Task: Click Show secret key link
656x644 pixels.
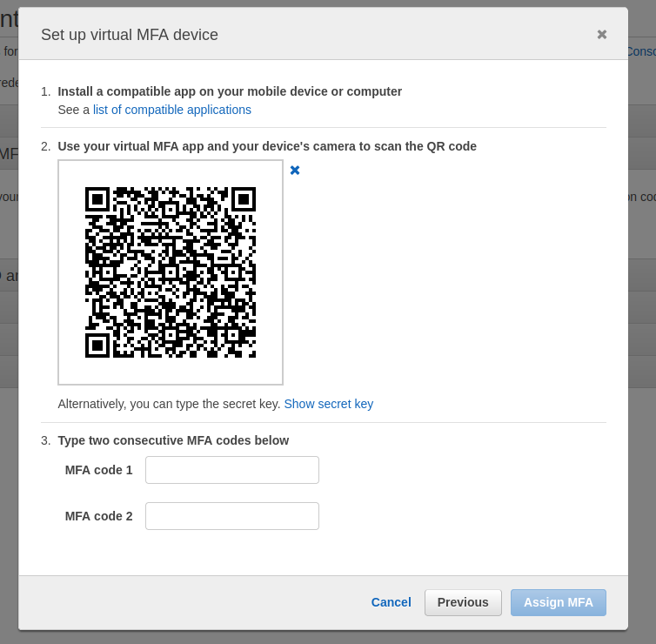Action: click(x=329, y=404)
